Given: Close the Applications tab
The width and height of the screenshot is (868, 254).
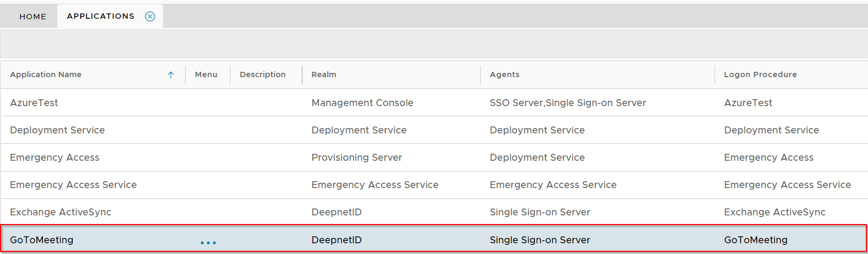Looking at the screenshot, I should point(150,16).
